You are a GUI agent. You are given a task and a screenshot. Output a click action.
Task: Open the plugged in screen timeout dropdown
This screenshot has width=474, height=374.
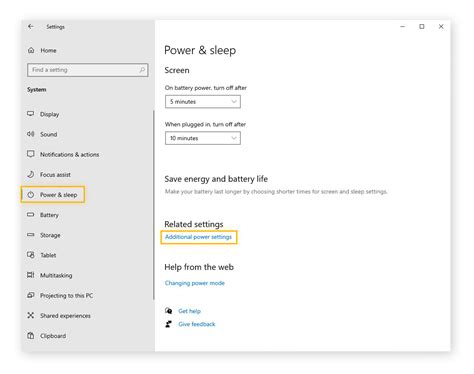pyautogui.click(x=203, y=138)
